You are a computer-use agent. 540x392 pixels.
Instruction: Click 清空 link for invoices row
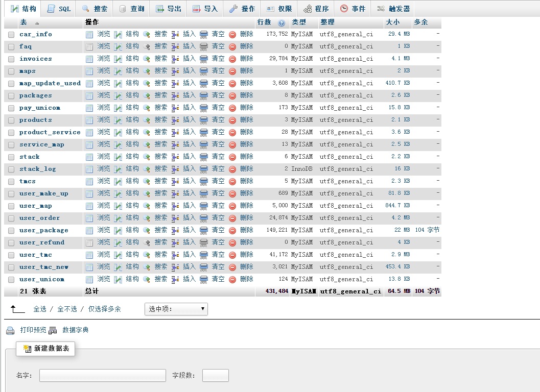(218, 59)
